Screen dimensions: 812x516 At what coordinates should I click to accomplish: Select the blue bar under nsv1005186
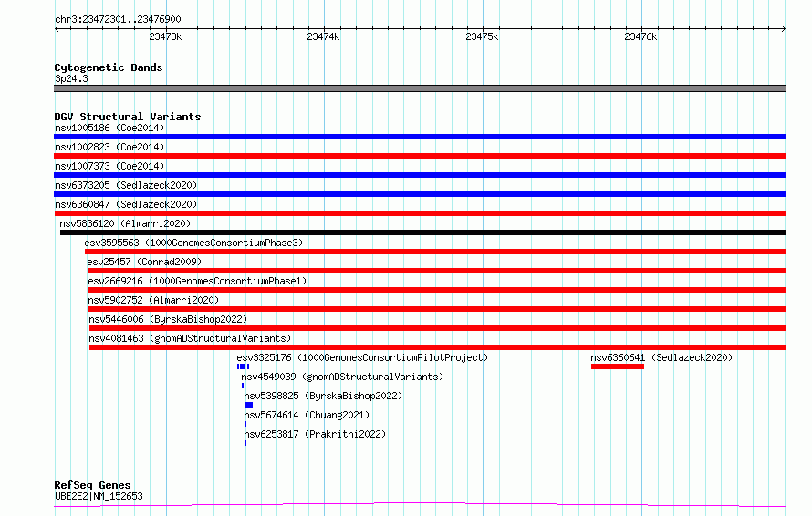coord(420,137)
